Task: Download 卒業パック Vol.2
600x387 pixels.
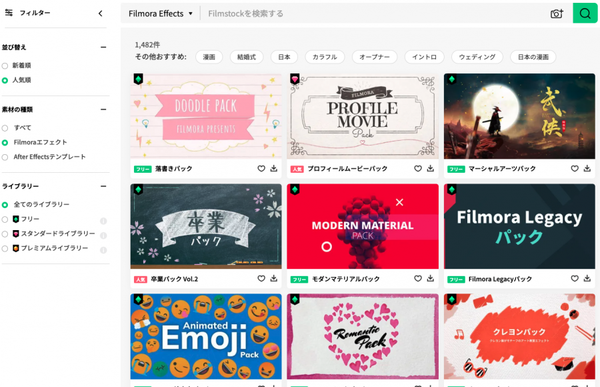Action: pyautogui.click(x=274, y=279)
